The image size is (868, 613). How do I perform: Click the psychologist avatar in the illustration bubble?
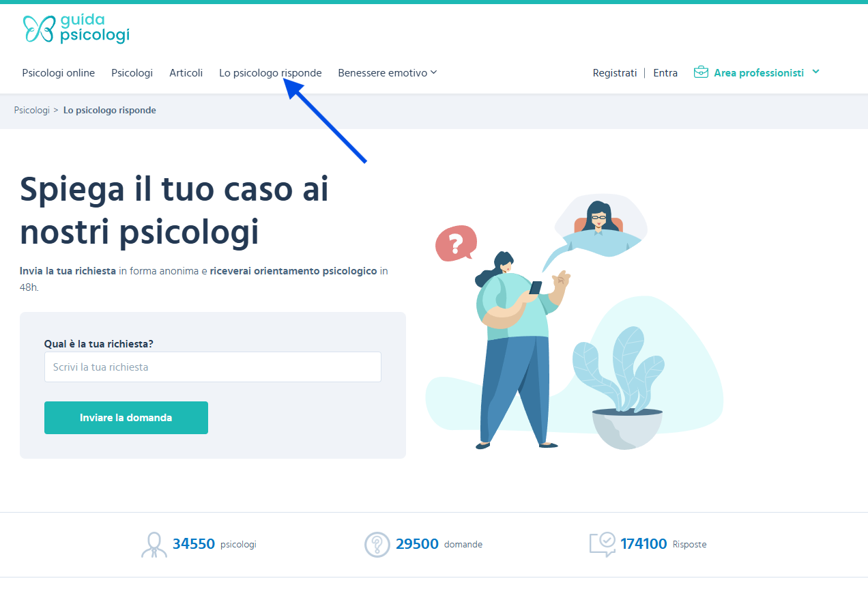point(598,217)
